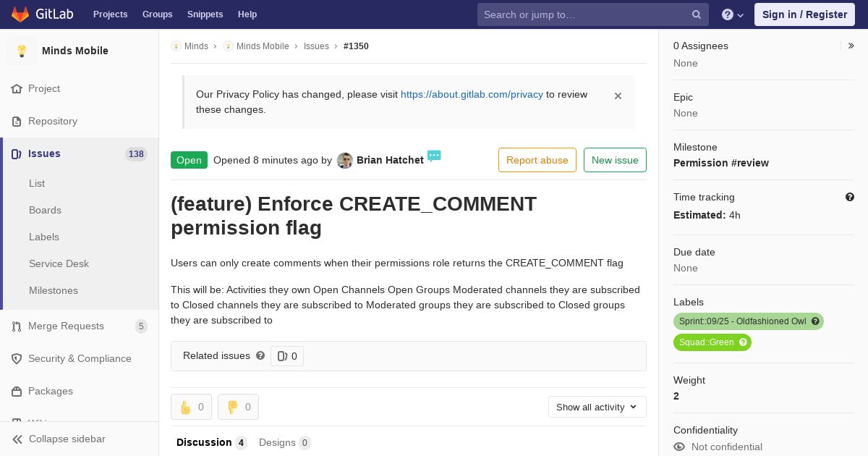The height and width of the screenshot is (456, 868).
Task: Click the Project home icon in the sidebar
Action: 17,89
